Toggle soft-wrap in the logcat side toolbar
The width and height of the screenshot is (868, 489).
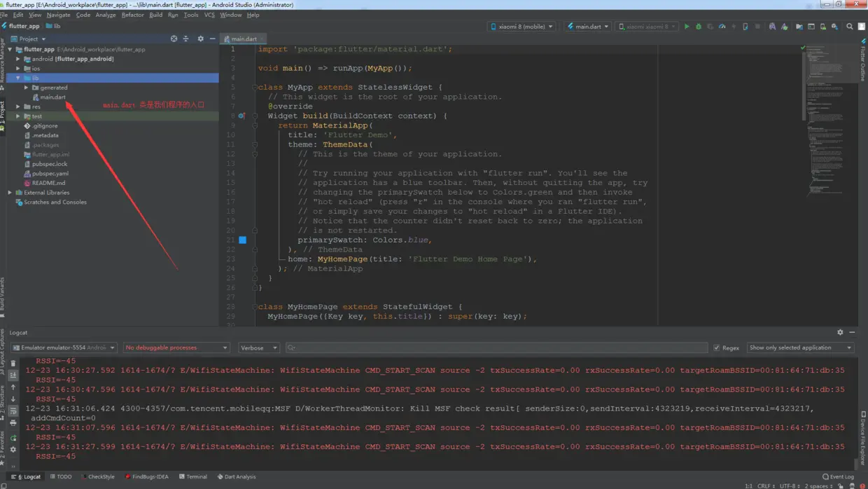click(x=13, y=411)
